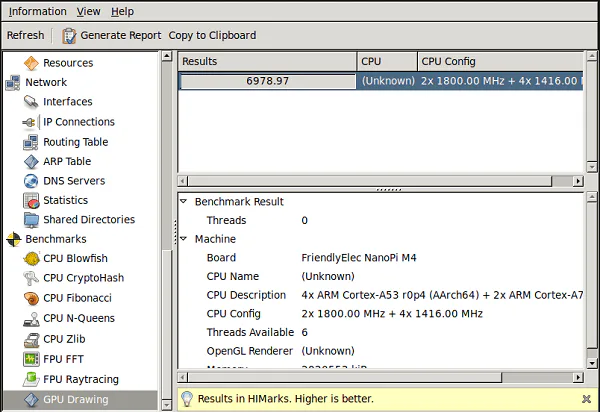Select the Statistics tree label
This screenshot has width=600, height=412.
click(x=65, y=200)
